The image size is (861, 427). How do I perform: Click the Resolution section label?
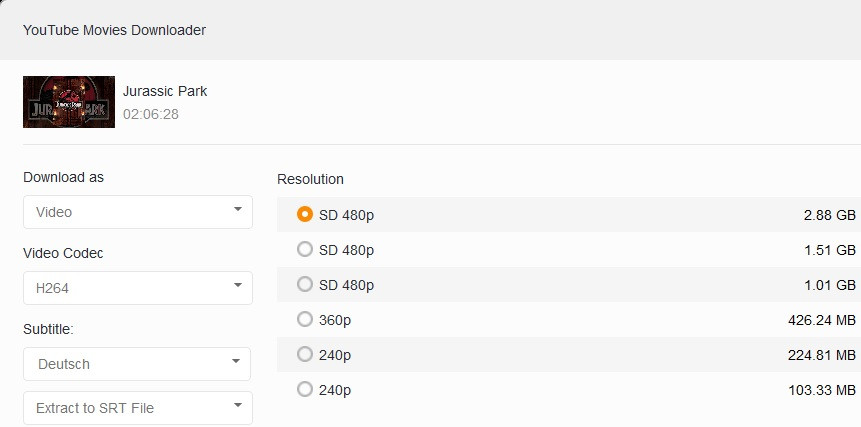click(310, 179)
